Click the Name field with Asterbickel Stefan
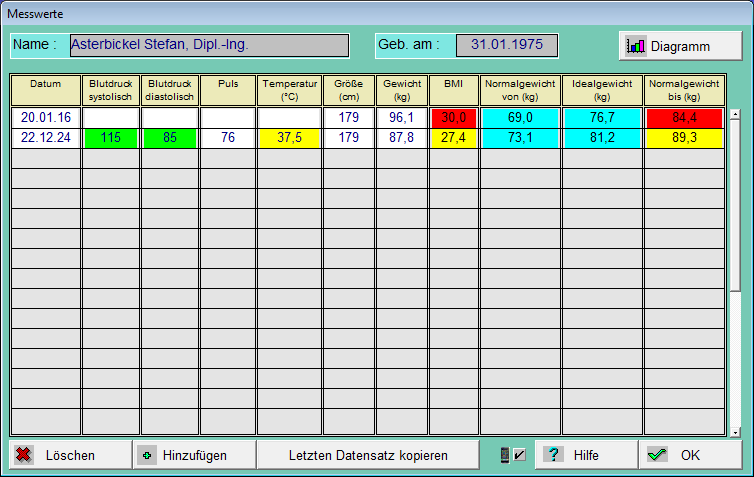Image resolution: width=754 pixels, height=477 pixels. point(208,45)
